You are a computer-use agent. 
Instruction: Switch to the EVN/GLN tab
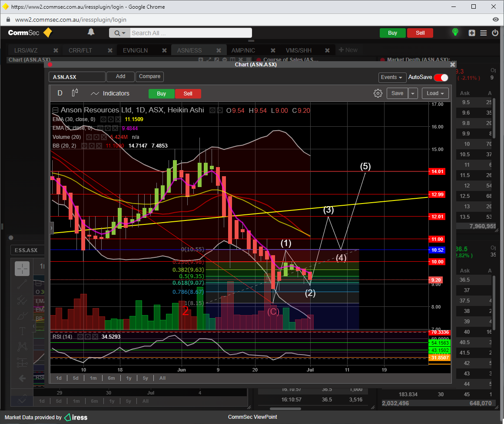tap(135, 50)
